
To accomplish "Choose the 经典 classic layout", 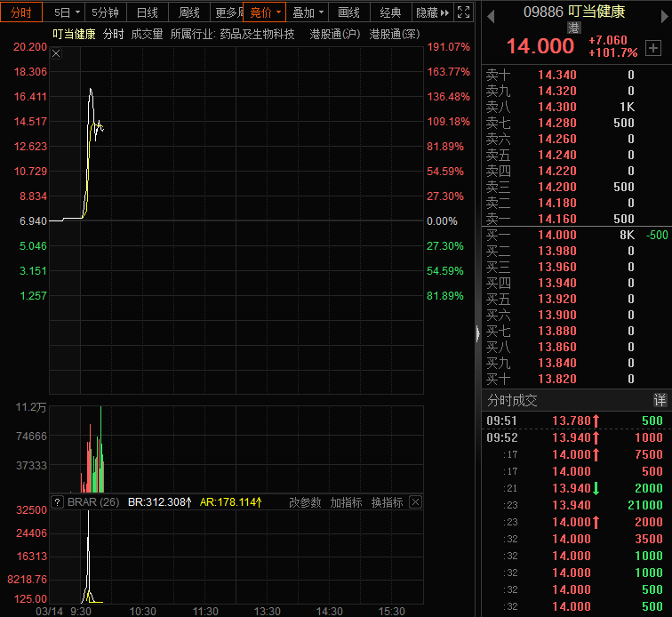I will point(390,12).
